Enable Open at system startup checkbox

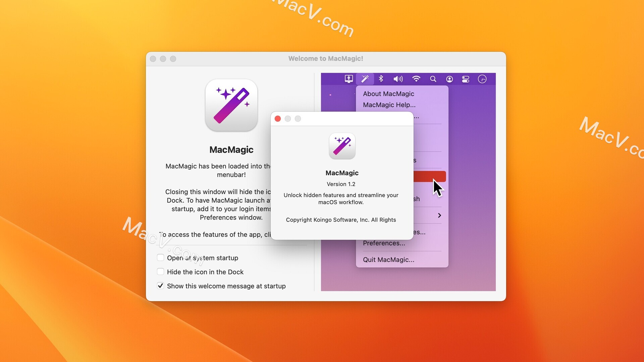(x=161, y=258)
